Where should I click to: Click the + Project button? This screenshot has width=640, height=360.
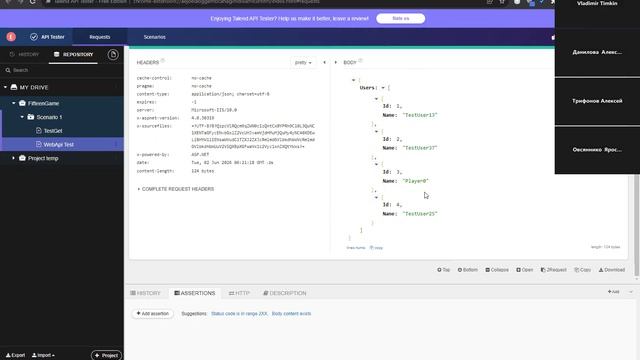point(106,355)
